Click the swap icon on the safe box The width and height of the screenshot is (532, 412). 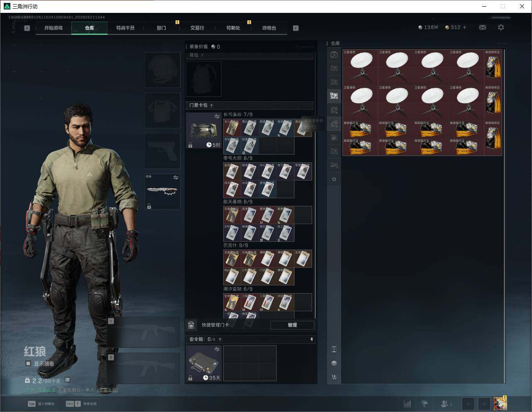[x=217, y=349]
